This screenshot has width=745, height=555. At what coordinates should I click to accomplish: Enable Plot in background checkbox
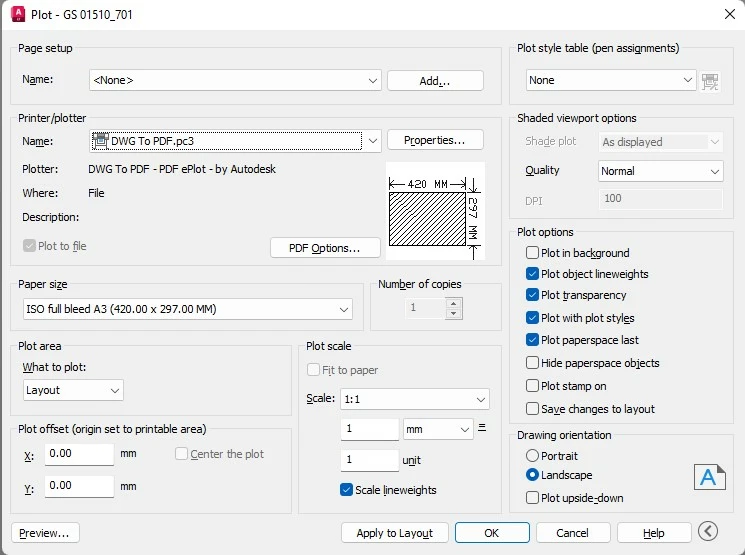tap(532, 252)
